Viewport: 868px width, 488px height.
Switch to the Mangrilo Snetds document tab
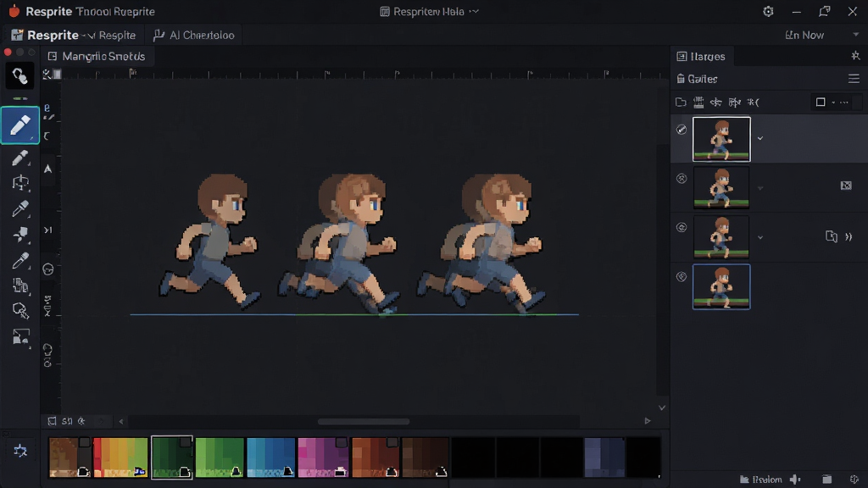pyautogui.click(x=97, y=57)
